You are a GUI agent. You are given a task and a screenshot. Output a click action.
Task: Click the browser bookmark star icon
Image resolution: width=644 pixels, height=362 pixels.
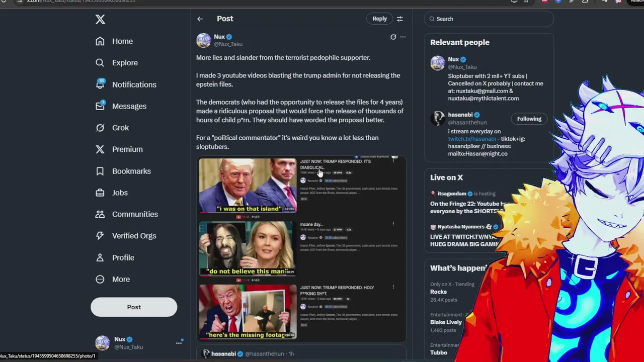pos(526,2)
